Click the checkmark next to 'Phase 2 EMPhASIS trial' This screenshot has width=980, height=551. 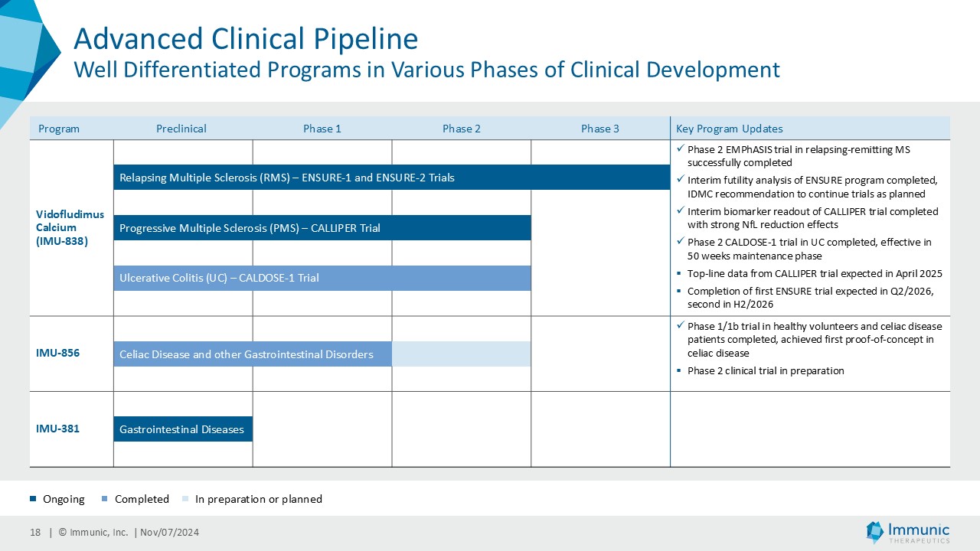(x=679, y=149)
